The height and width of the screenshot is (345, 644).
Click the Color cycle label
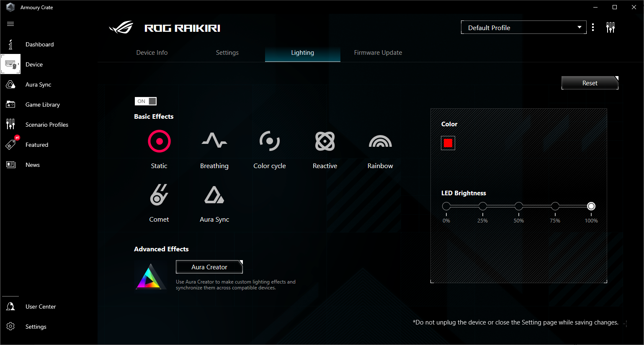click(x=270, y=166)
